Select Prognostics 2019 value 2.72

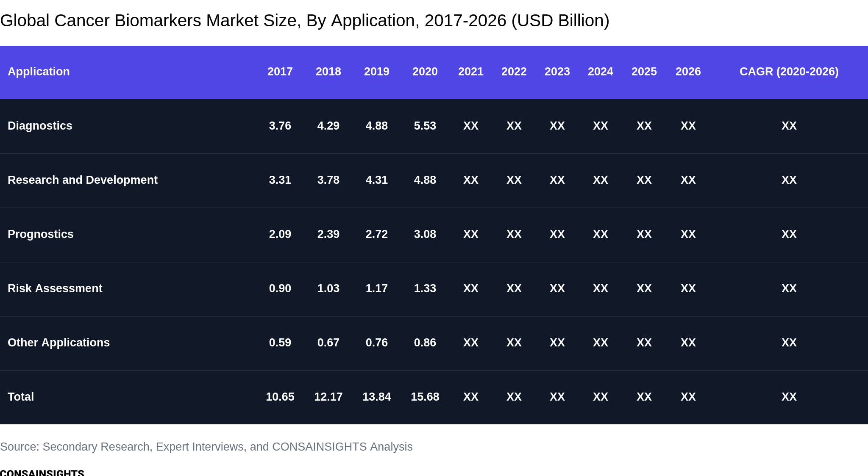point(377,234)
